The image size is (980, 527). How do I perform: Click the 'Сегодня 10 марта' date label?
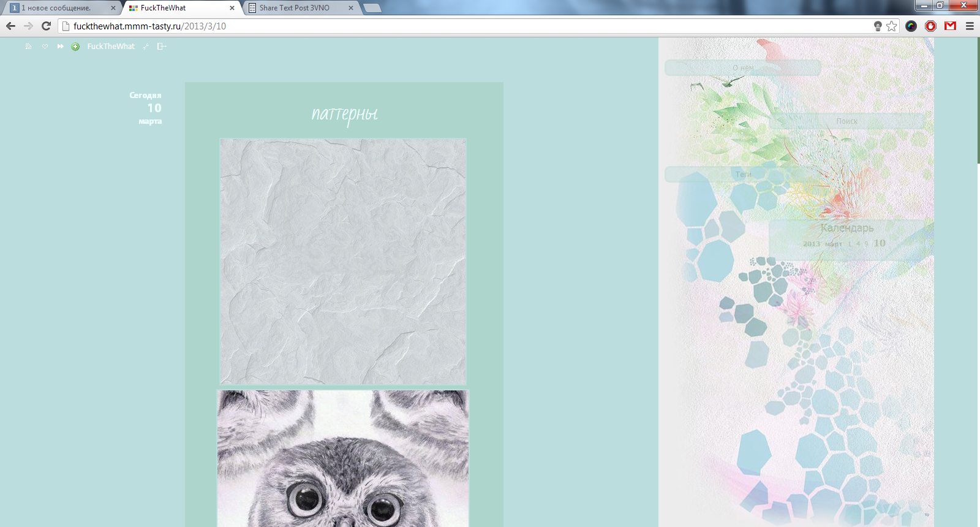[146, 108]
